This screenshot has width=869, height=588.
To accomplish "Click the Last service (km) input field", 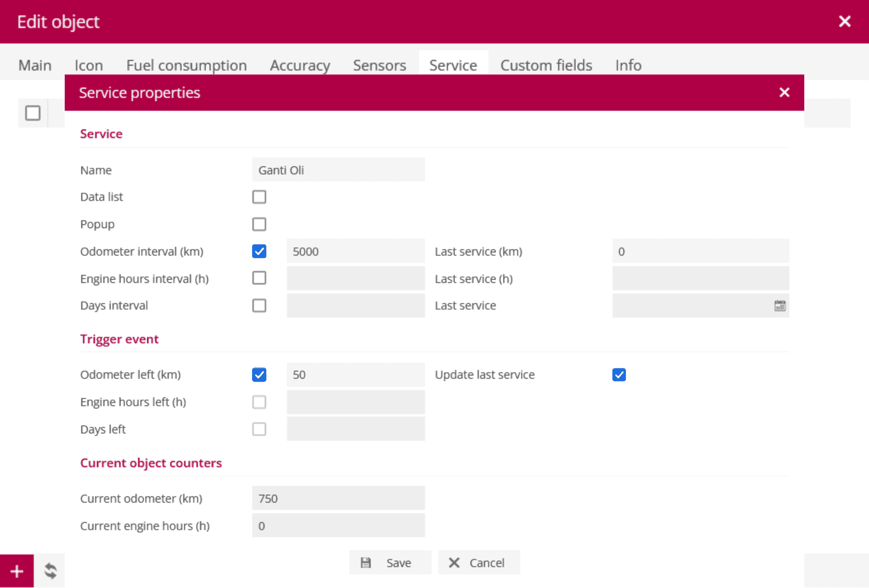I will click(700, 251).
